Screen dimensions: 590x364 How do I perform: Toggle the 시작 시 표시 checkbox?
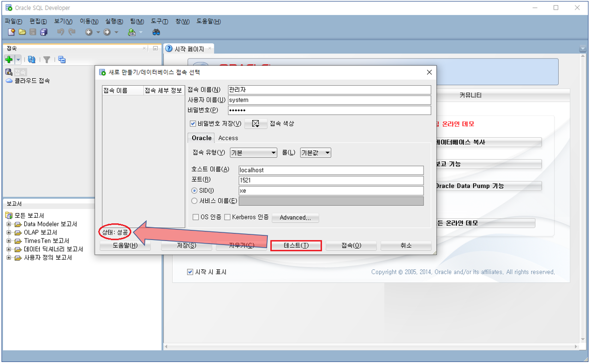pyautogui.click(x=190, y=272)
